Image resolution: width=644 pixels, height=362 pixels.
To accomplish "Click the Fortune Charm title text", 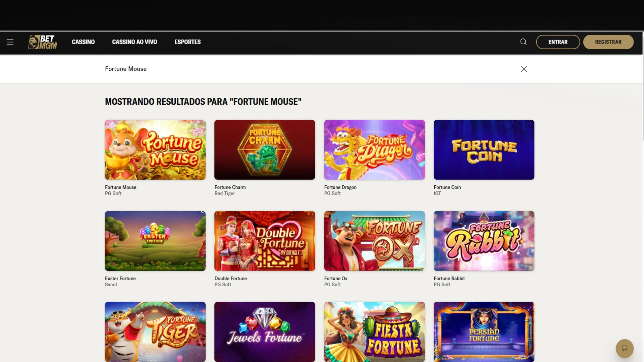I will pyautogui.click(x=230, y=187).
